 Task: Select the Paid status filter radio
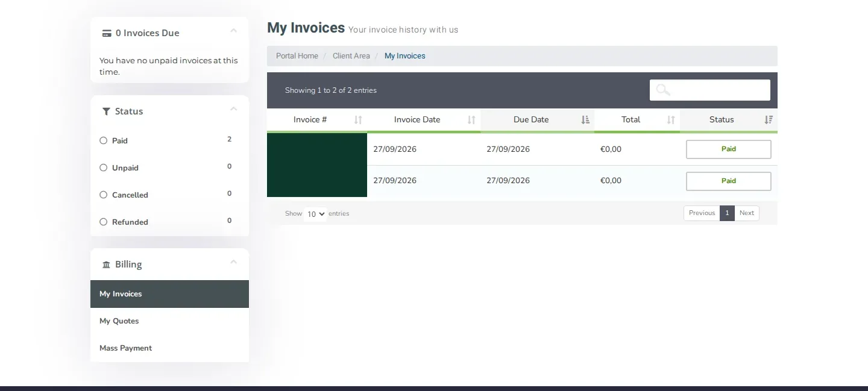click(x=103, y=140)
